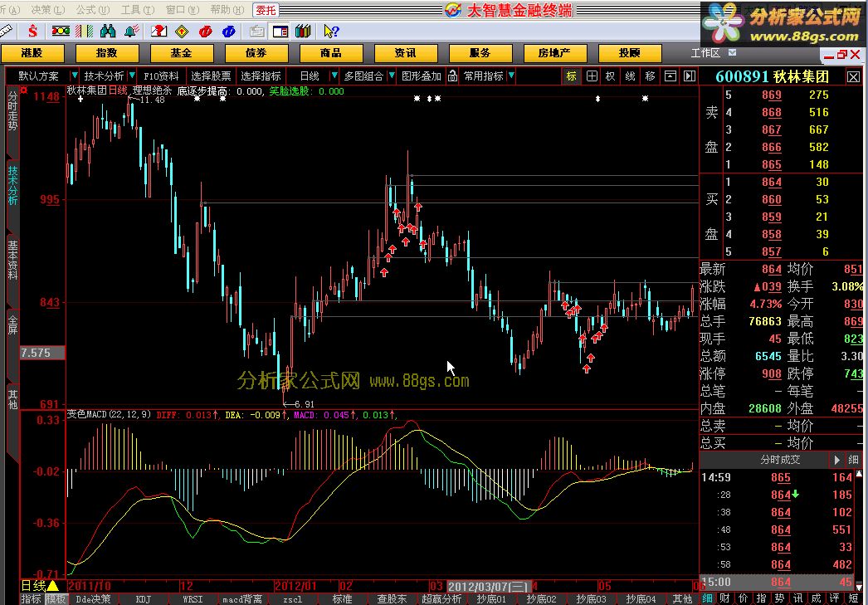This screenshot has height=605, width=868.
Task: Click the striped color bars toolbar icon
Action: click(x=84, y=31)
